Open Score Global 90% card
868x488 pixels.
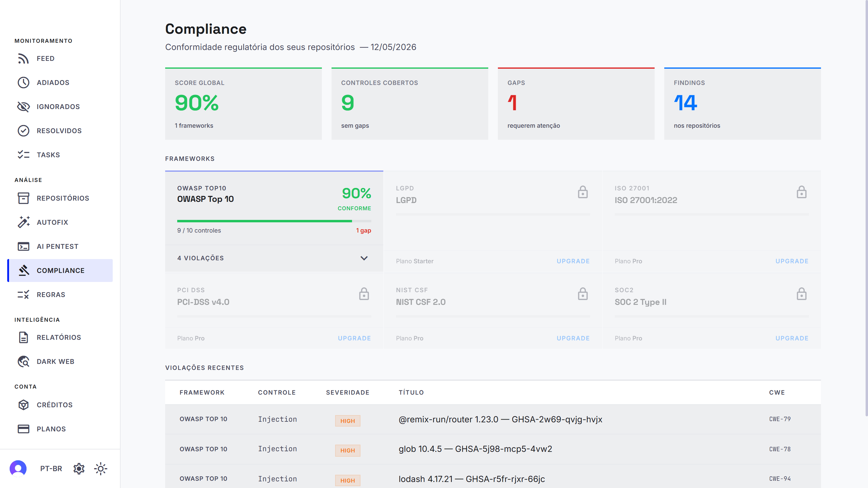tap(243, 104)
